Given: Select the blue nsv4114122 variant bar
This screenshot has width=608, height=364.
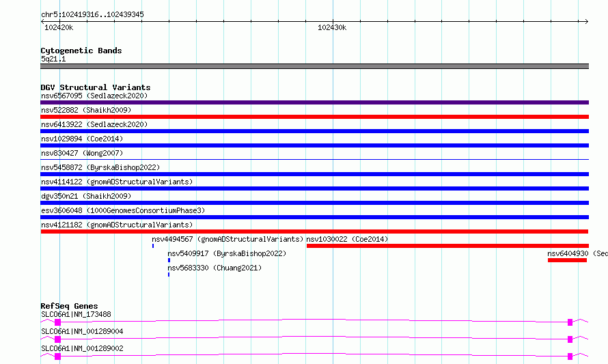Looking at the screenshot, I should [314, 188].
